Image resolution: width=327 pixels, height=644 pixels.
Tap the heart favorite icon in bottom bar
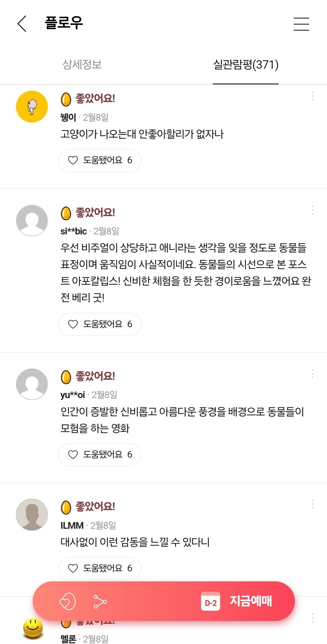tap(68, 601)
